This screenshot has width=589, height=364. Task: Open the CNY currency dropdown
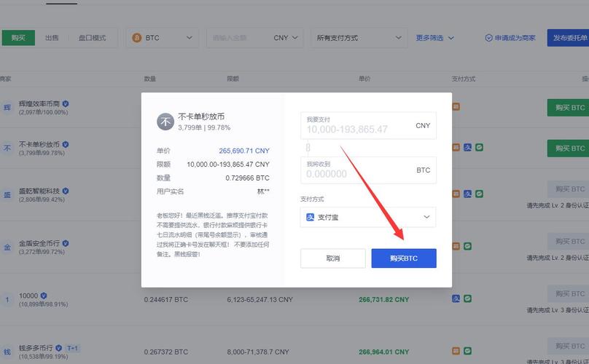coord(286,38)
